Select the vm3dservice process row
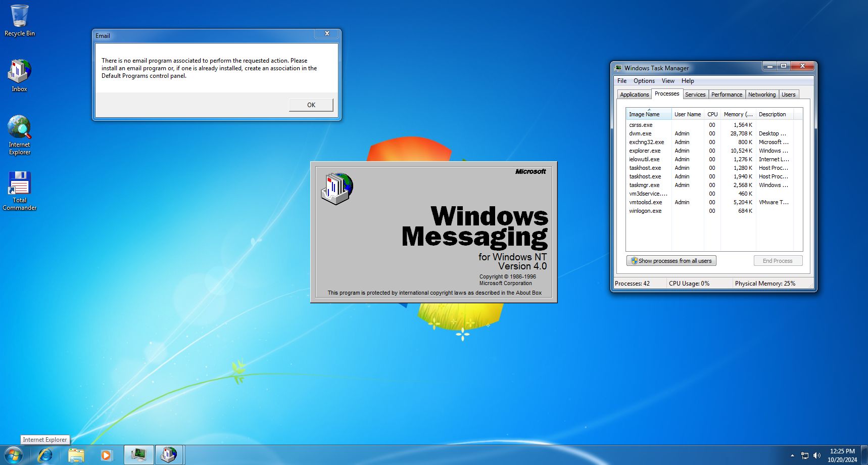The width and height of the screenshot is (868, 465). point(710,194)
